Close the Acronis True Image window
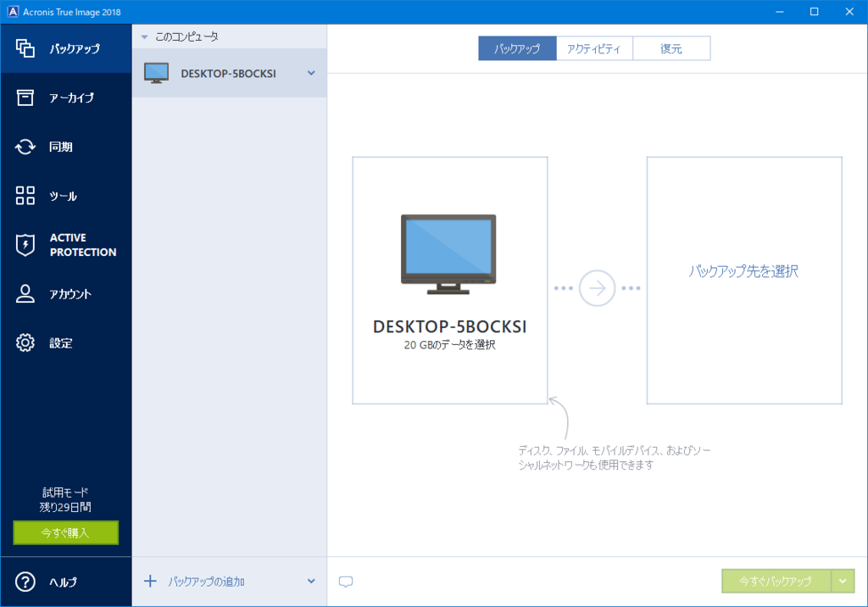 pos(849,12)
